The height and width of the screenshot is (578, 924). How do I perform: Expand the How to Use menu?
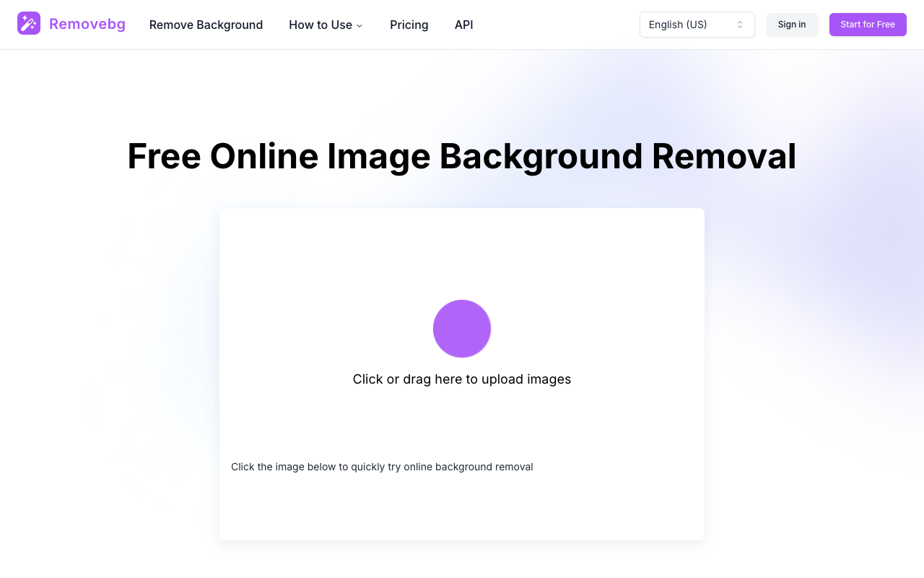[x=326, y=25]
